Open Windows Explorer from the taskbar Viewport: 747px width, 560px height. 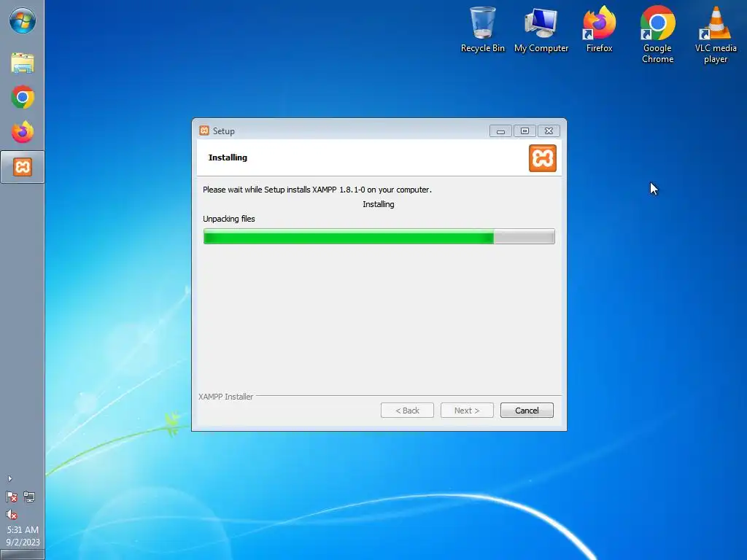(23, 63)
